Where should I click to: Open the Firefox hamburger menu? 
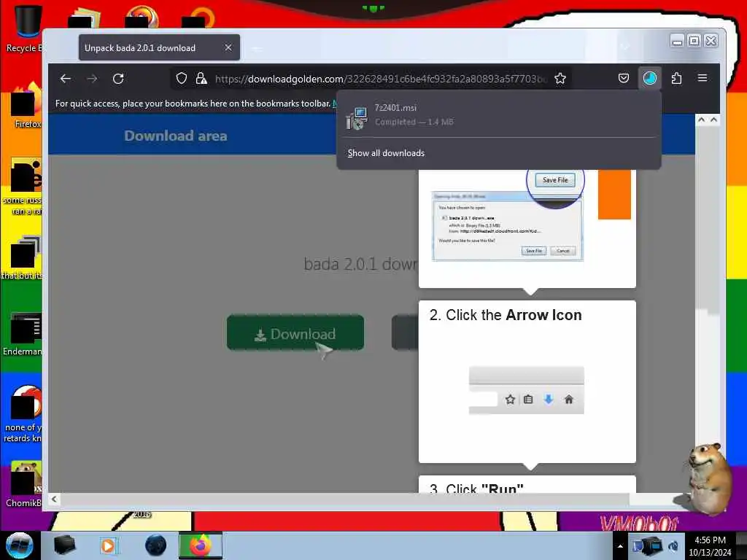pos(703,78)
